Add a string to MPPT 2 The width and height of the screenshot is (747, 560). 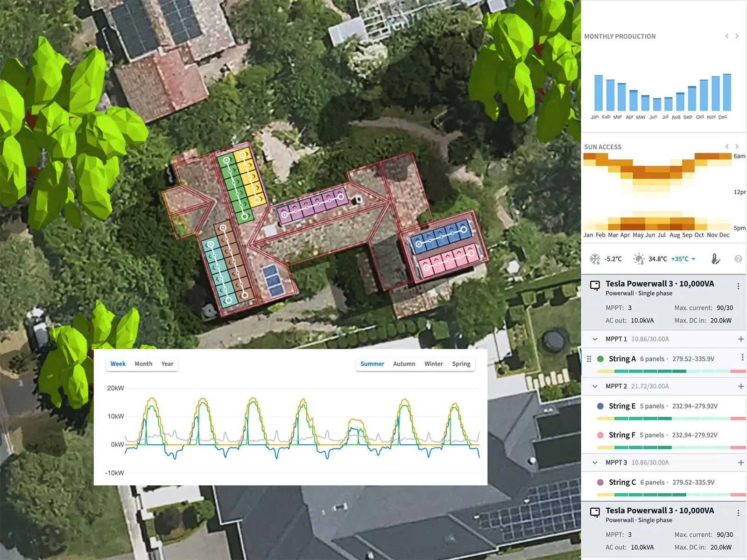tap(741, 386)
